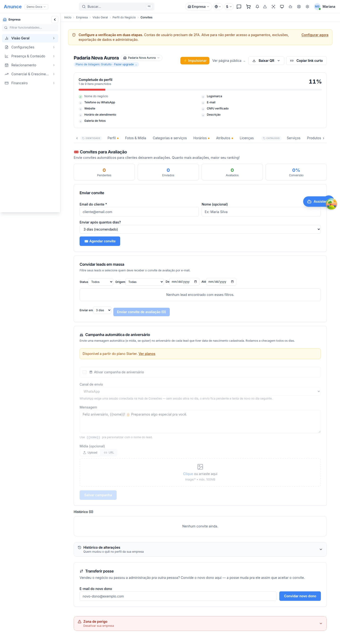Open the Empresa context dropdown in header
The image size is (340, 644).
coord(198,7)
